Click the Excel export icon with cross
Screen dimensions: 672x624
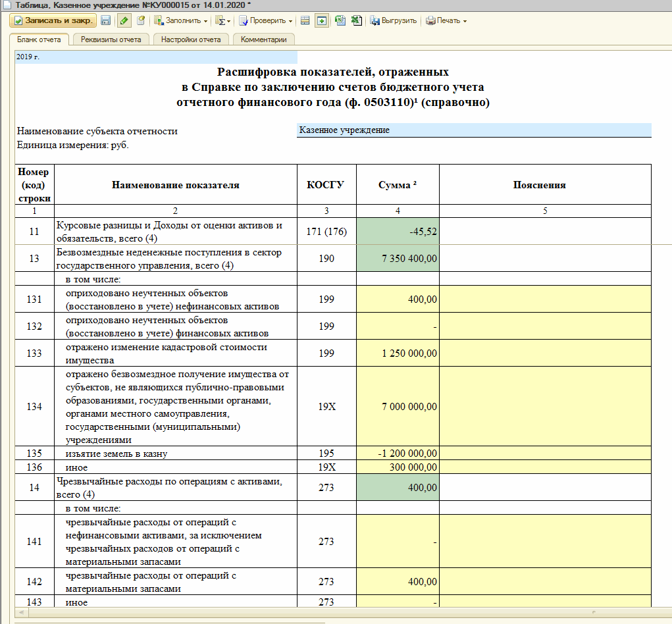tap(356, 20)
